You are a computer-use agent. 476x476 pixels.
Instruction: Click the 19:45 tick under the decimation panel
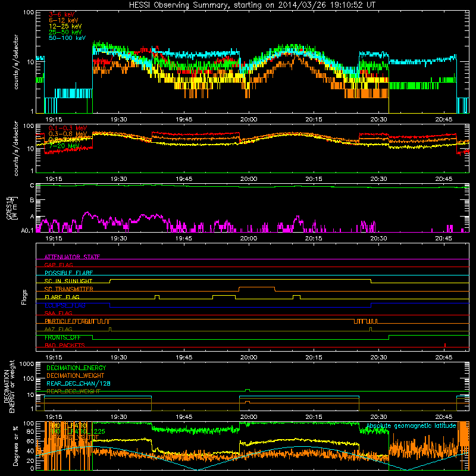pos(184,417)
